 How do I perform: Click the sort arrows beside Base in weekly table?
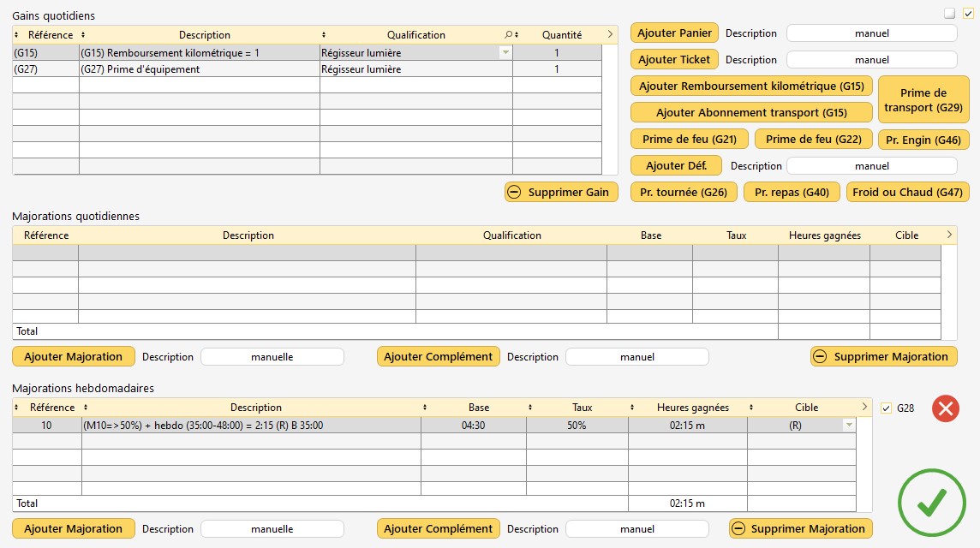pyautogui.click(x=426, y=408)
